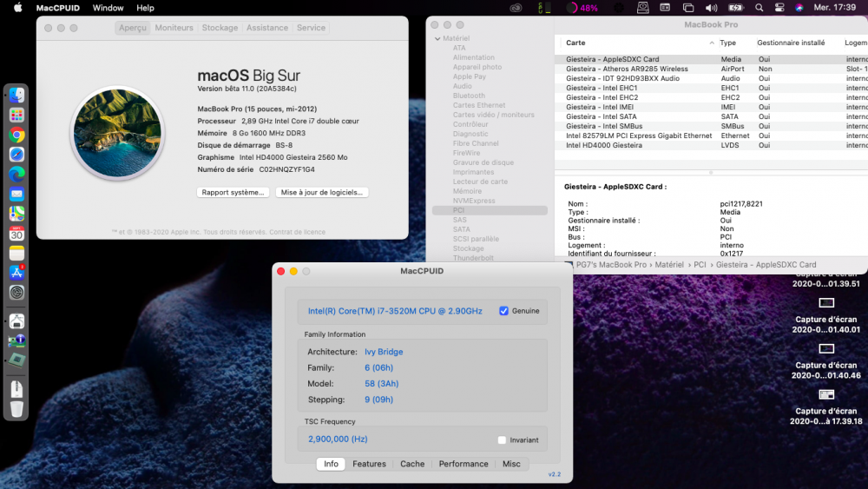The width and height of the screenshot is (868, 489).
Task: Toggle the Genuine checkbox in MacCPUID
Action: point(503,311)
